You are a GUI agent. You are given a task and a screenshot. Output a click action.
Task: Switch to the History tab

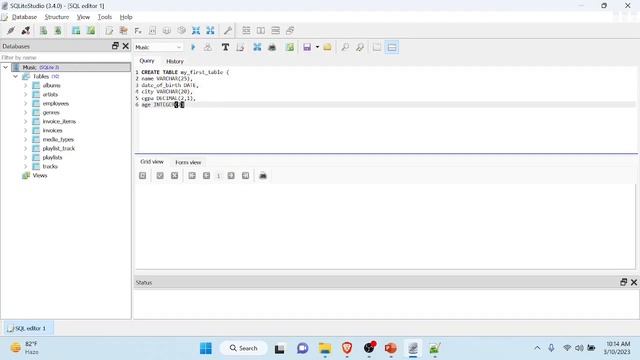(175, 61)
